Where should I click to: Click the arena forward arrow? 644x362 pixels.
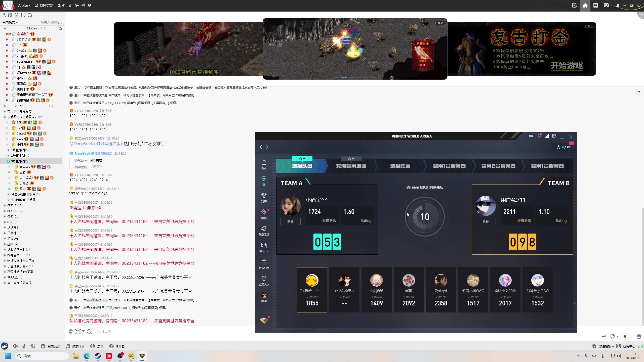point(267,147)
